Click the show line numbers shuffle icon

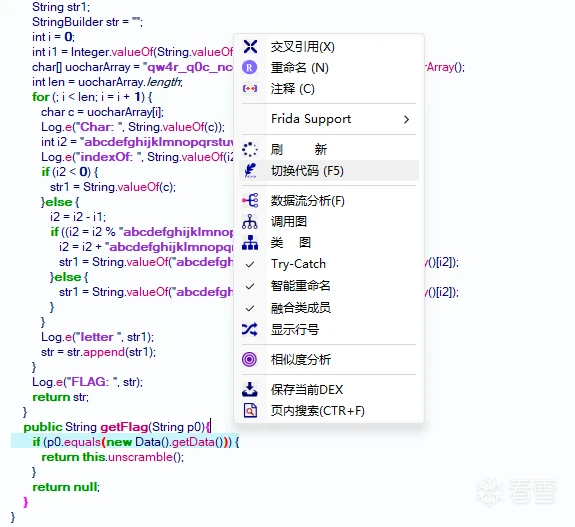tap(250, 329)
